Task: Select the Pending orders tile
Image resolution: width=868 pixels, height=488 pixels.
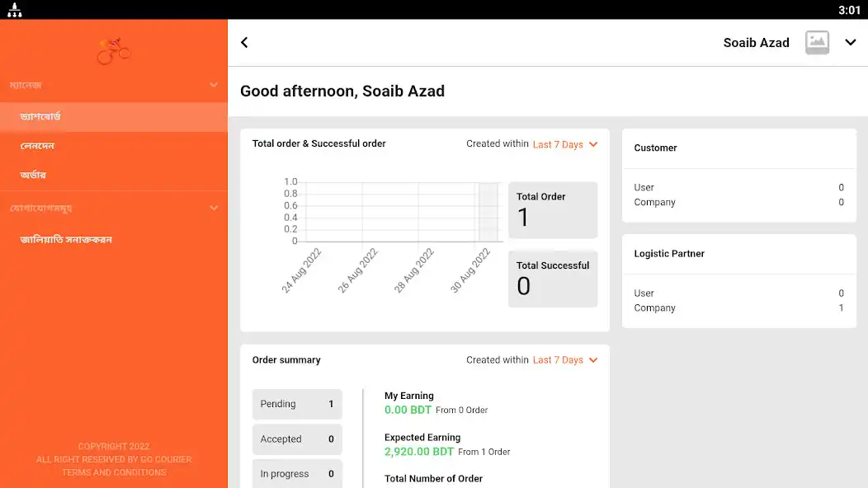Action: point(297,404)
